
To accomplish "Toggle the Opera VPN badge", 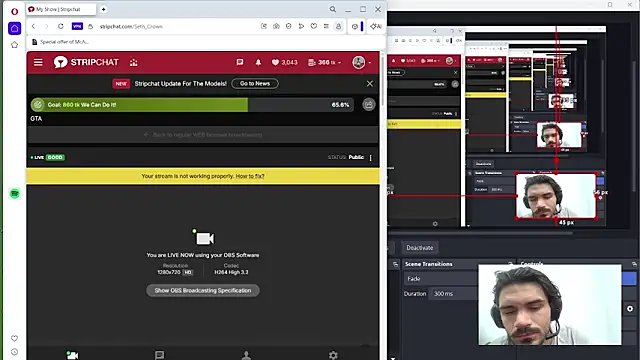I will [77, 26].
